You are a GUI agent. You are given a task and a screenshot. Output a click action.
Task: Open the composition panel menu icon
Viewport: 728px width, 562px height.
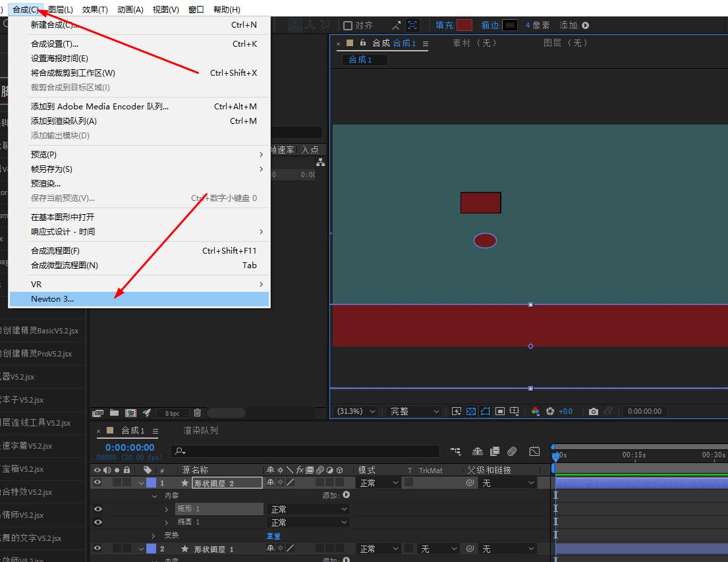click(x=426, y=43)
